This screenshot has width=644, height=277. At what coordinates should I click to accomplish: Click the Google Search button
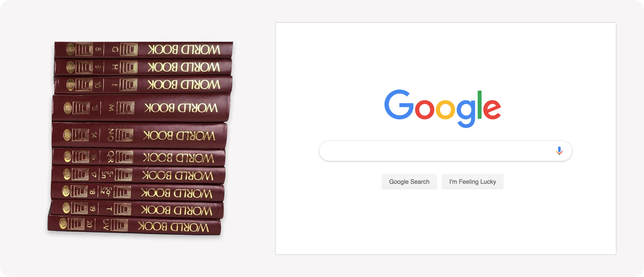(x=409, y=182)
